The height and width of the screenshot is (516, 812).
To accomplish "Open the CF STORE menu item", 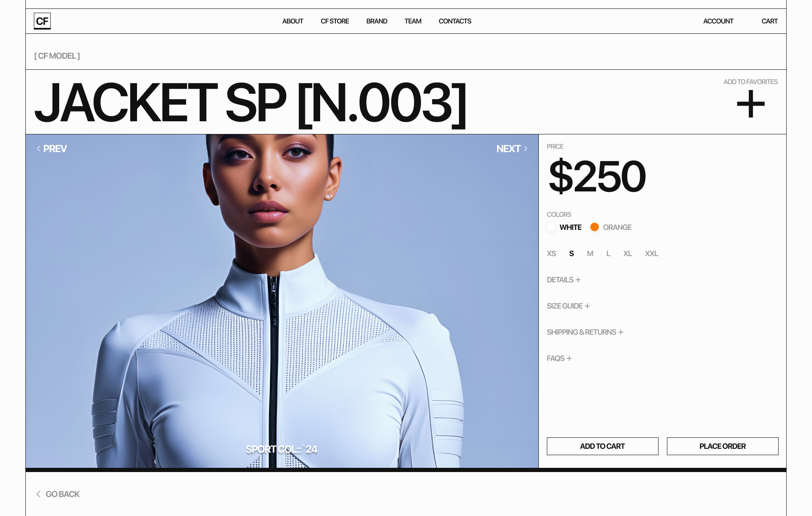I will click(335, 21).
